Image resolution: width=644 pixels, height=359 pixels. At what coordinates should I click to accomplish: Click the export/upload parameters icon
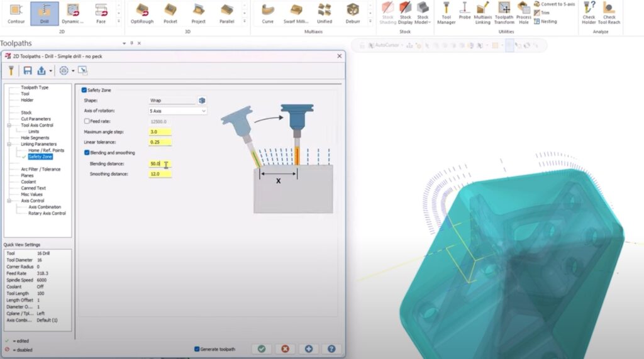coord(41,70)
